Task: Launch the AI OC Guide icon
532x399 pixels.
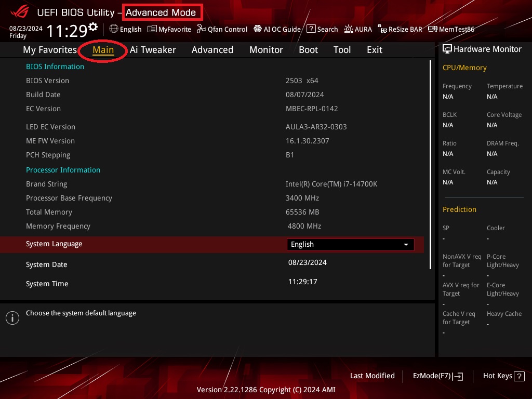Action: (x=258, y=29)
